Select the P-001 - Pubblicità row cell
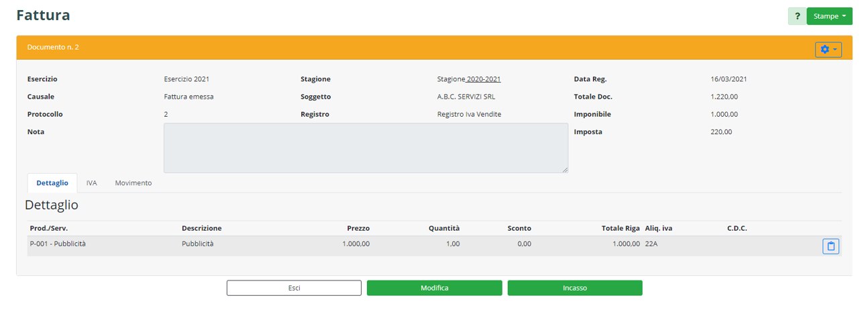The image size is (868, 310). tap(58, 244)
